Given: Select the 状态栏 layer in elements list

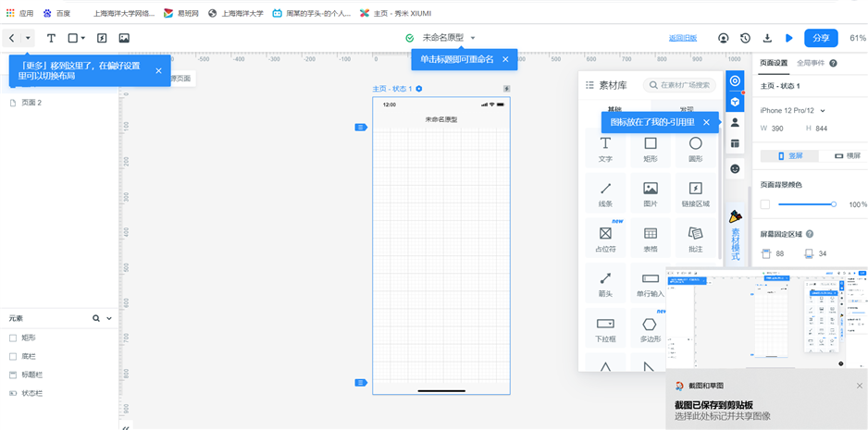Looking at the screenshot, I should 32,394.
